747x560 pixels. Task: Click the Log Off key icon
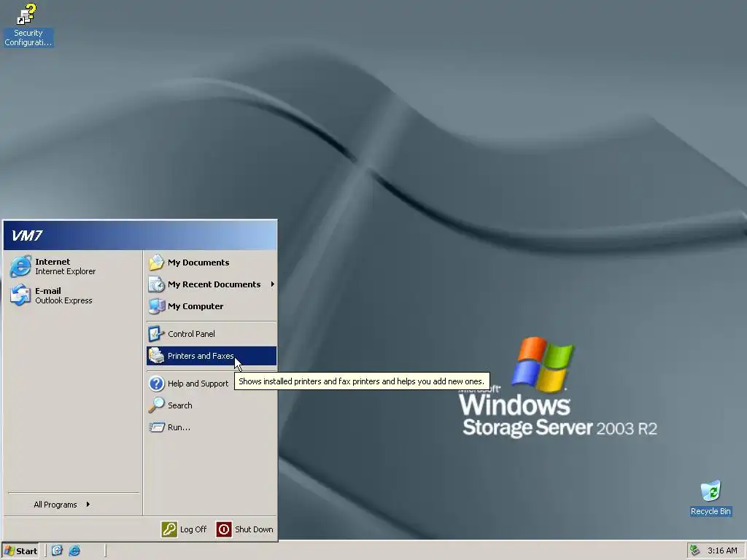(x=169, y=529)
